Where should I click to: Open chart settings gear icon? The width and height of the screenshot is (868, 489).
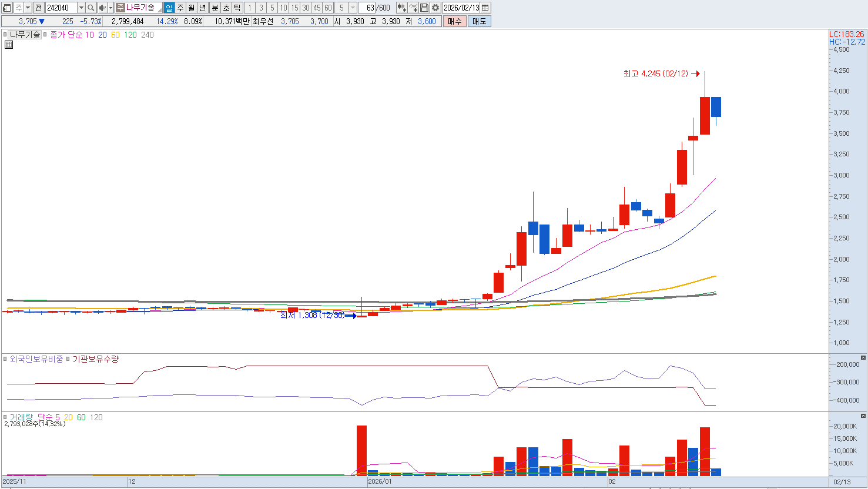pyautogui.click(x=435, y=8)
